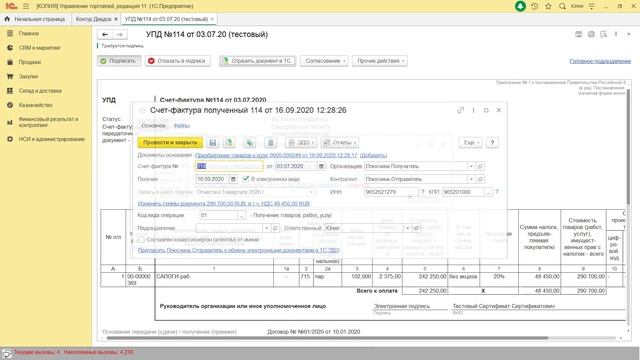Click the horizontal scrollbar below the document

(327, 338)
